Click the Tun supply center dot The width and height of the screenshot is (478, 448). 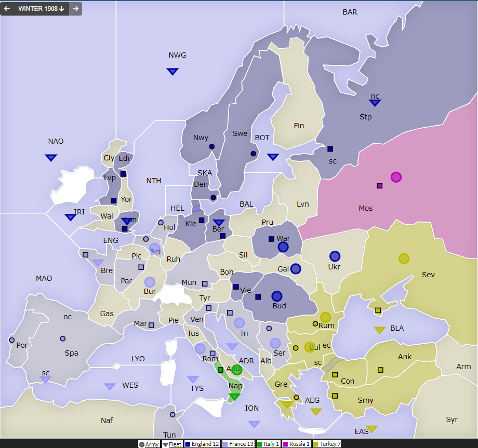pos(172,414)
